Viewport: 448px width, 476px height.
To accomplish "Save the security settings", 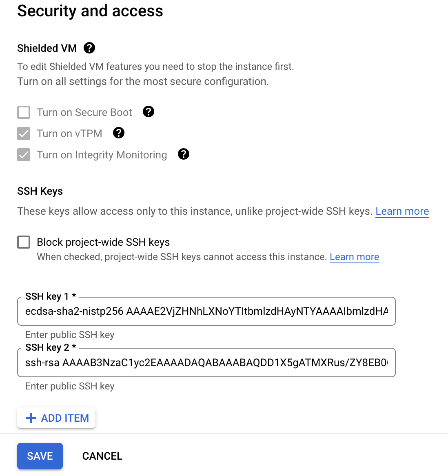I will 40,456.
